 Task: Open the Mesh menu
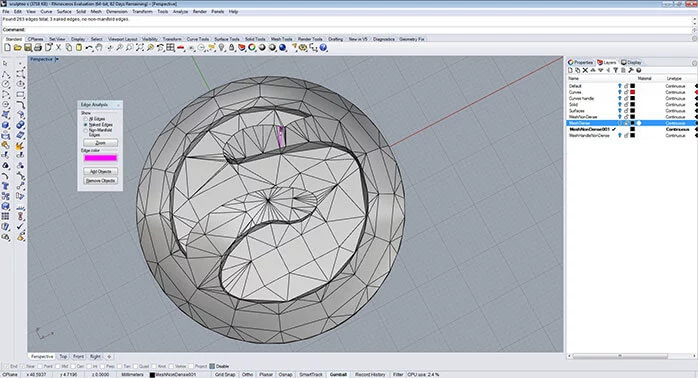point(96,12)
